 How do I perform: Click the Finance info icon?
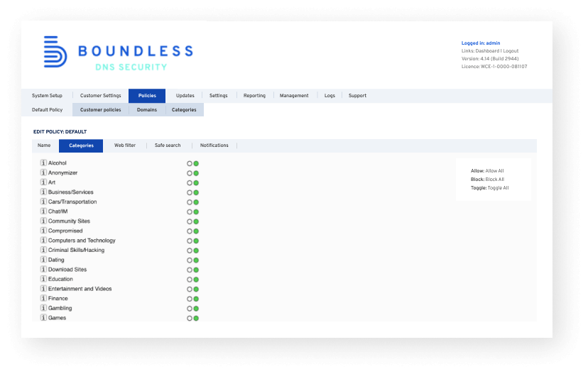pos(43,298)
